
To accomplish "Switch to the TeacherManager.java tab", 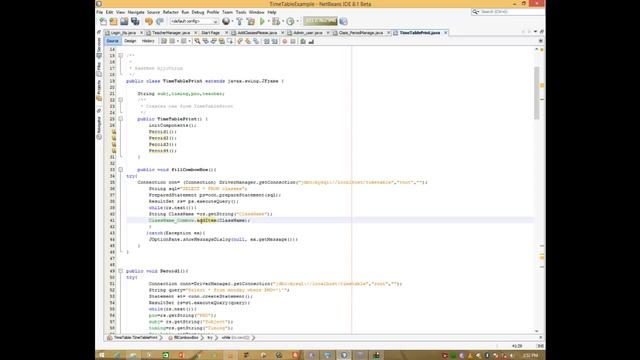I will pos(171,33).
